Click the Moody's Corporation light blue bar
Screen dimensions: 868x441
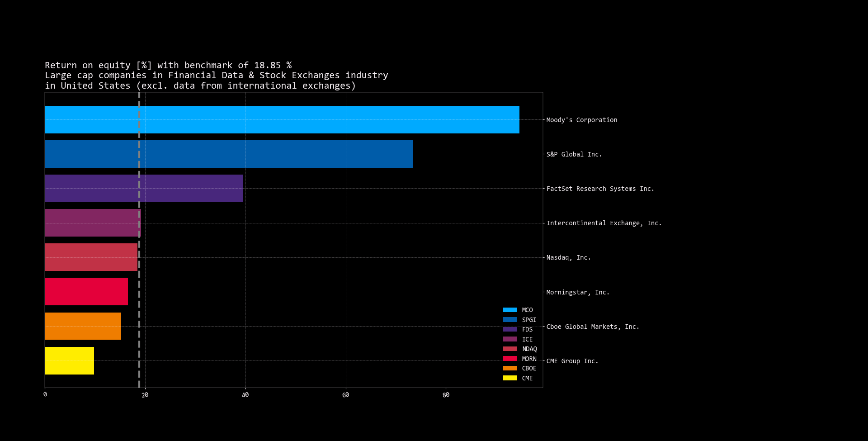tap(282, 120)
